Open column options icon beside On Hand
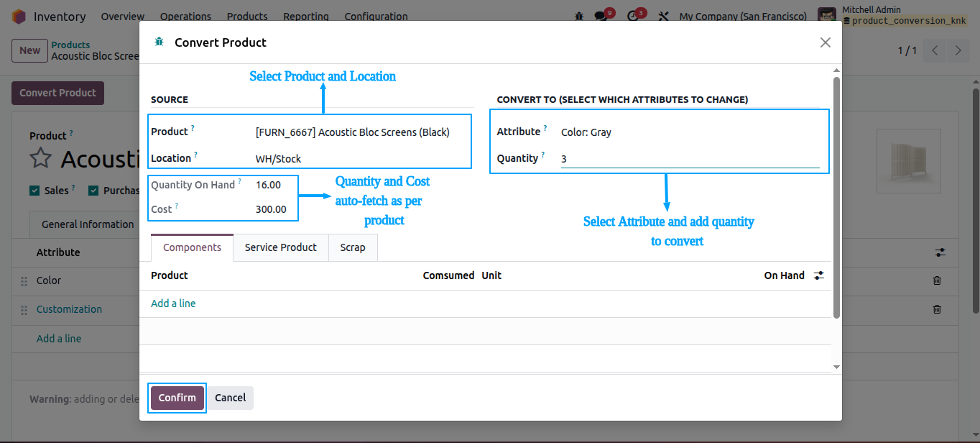Screen dimensions: 980x443 click(819, 275)
